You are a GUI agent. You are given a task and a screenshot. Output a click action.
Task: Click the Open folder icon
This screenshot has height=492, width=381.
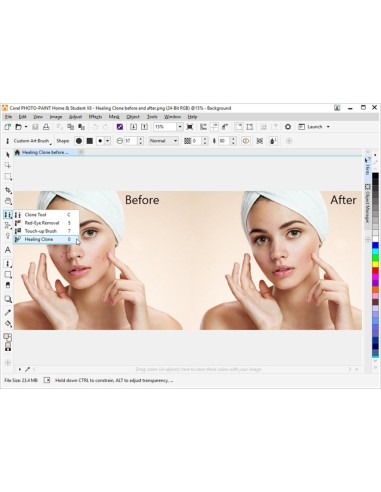coord(19,127)
